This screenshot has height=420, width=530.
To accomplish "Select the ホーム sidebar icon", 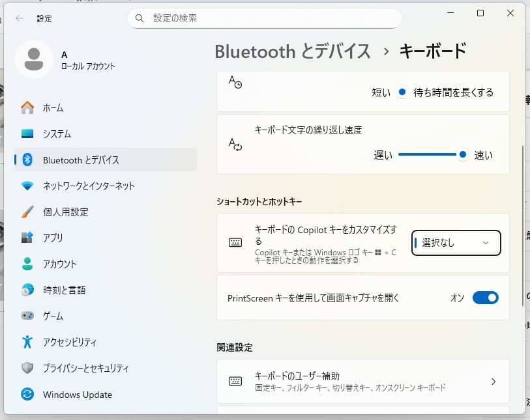I will tap(26, 108).
